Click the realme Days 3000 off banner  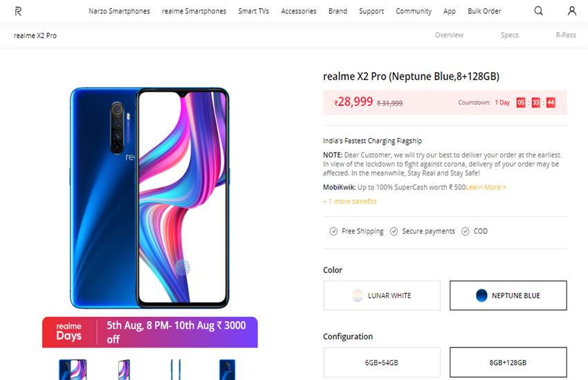149,332
